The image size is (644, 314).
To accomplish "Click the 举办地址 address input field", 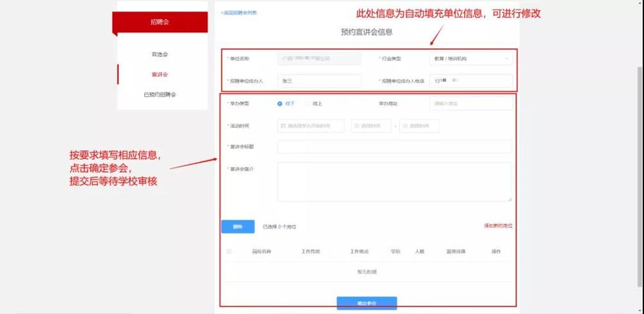I will coord(470,103).
